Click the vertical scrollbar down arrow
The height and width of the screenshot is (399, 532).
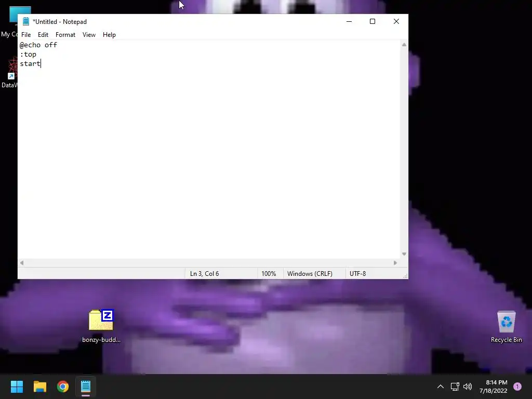[x=404, y=254]
